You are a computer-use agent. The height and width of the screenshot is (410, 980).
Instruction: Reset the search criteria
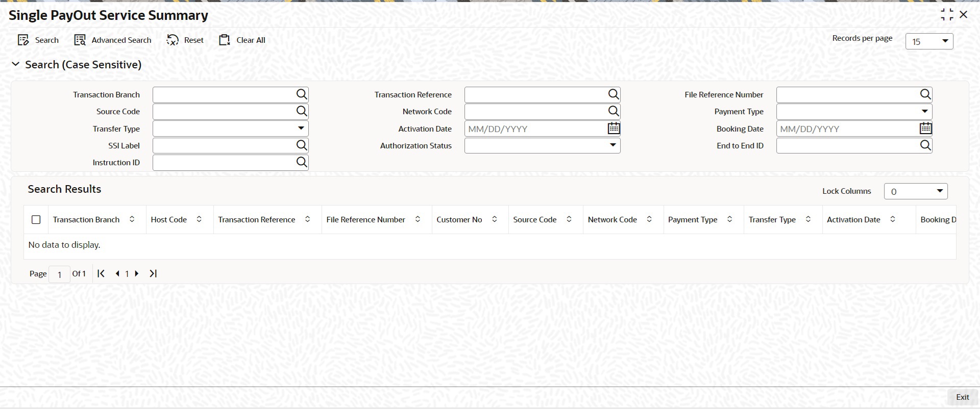click(x=185, y=40)
